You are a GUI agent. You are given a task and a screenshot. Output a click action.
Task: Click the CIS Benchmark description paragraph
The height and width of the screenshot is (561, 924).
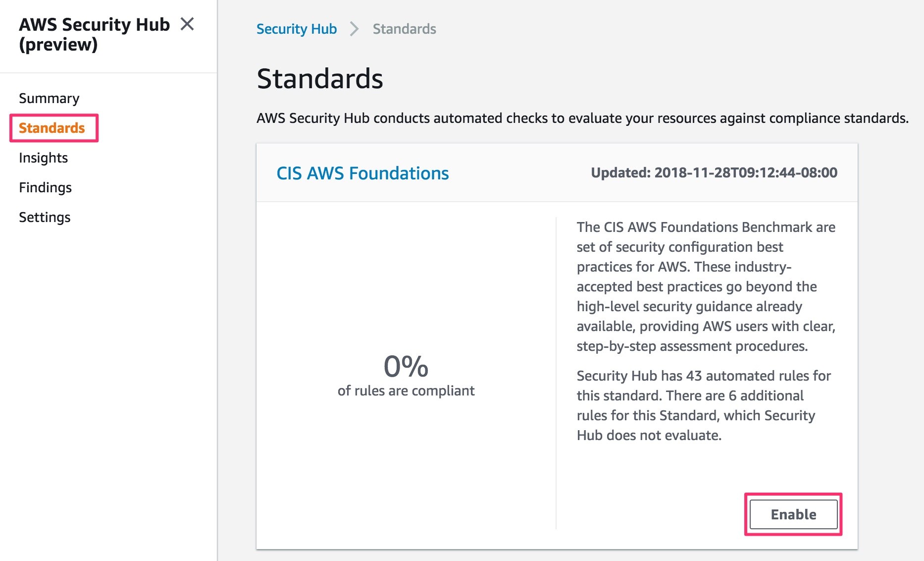pyautogui.click(x=706, y=286)
